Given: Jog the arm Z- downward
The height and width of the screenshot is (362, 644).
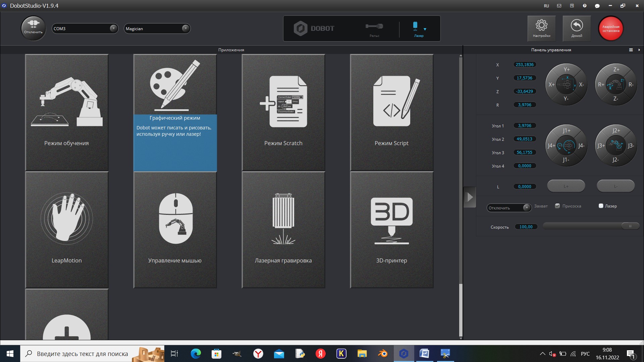Looking at the screenshot, I should point(616,99).
